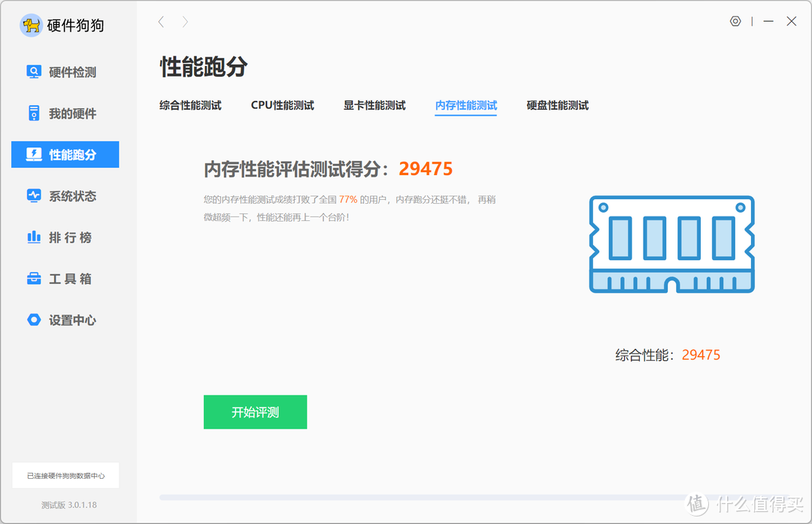
Task: Switch to the CPU性能测试 tab
Action: tap(283, 105)
